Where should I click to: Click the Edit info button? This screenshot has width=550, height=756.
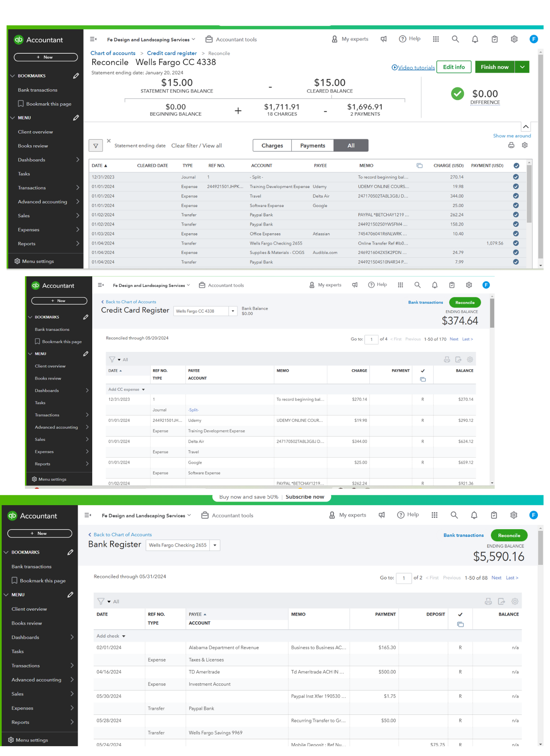click(454, 67)
